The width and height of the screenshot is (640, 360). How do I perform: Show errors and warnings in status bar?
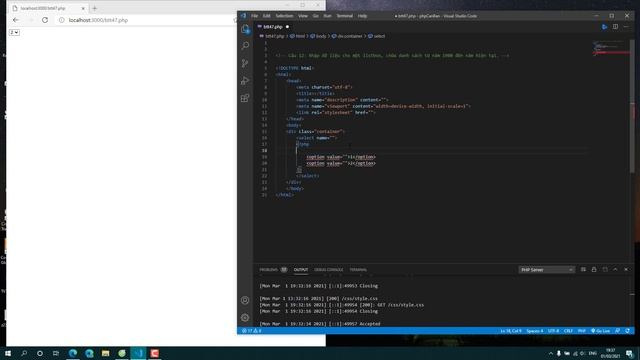click(251, 331)
